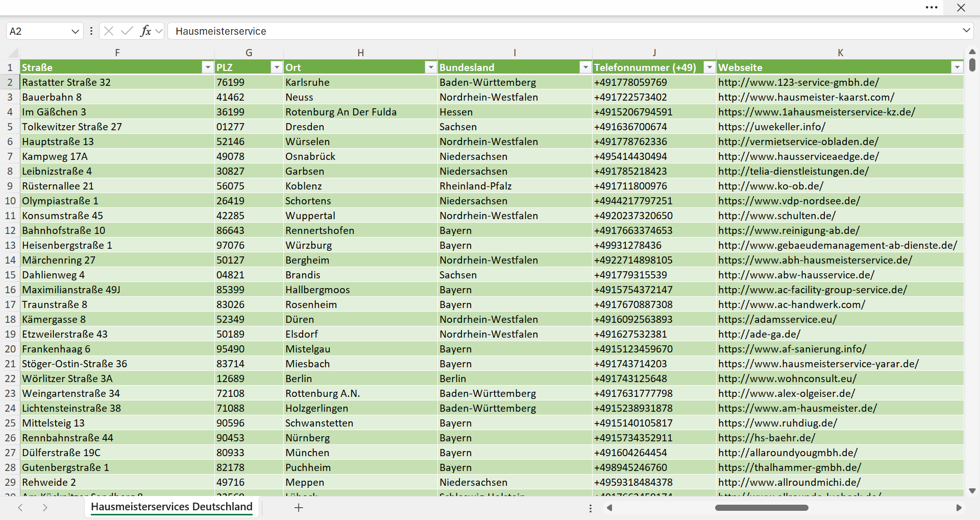Click the horizontal scrollbar thumb

click(x=762, y=508)
